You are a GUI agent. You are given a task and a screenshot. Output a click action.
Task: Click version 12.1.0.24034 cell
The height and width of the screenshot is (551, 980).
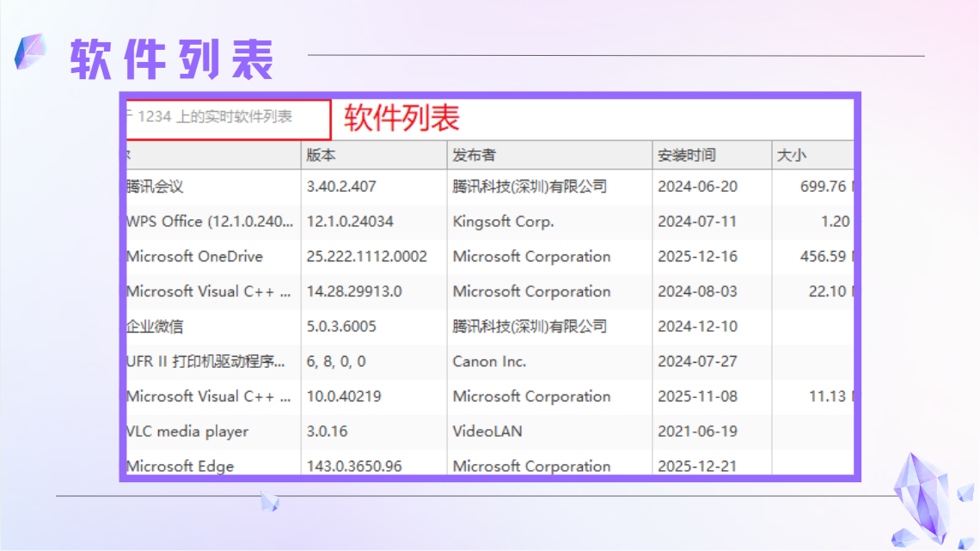pyautogui.click(x=350, y=221)
